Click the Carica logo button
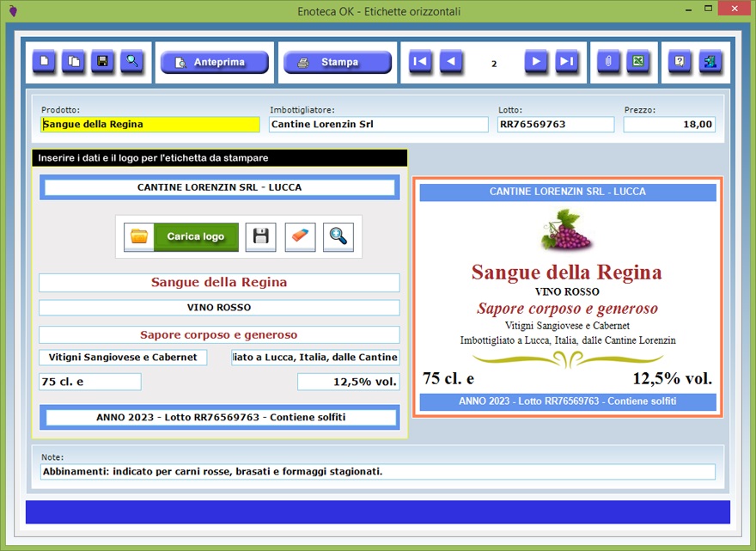The image size is (756, 551). click(196, 237)
